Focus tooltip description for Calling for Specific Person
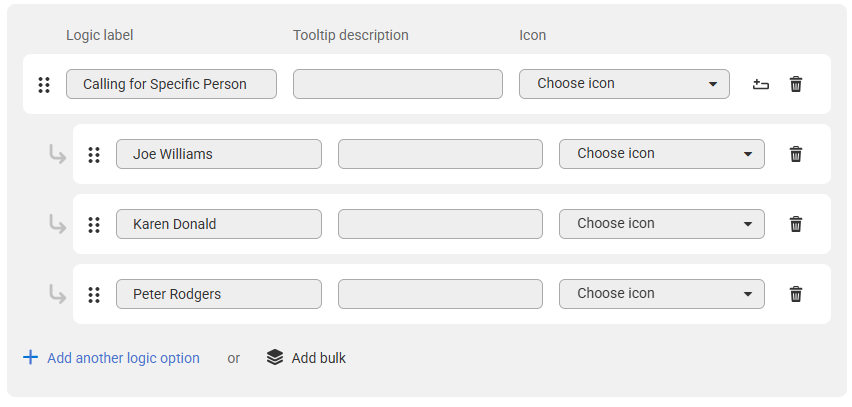The image size is (852, 407). click(x=398, y=84)
